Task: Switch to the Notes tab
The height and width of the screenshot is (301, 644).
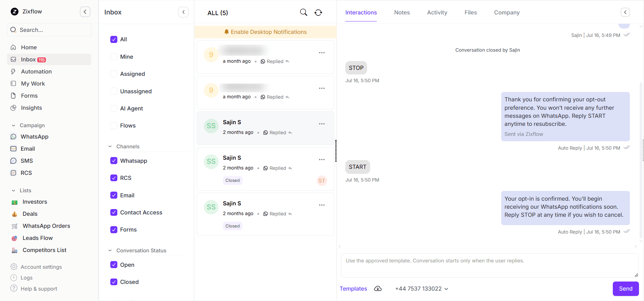Action: [x=402, y=12]
